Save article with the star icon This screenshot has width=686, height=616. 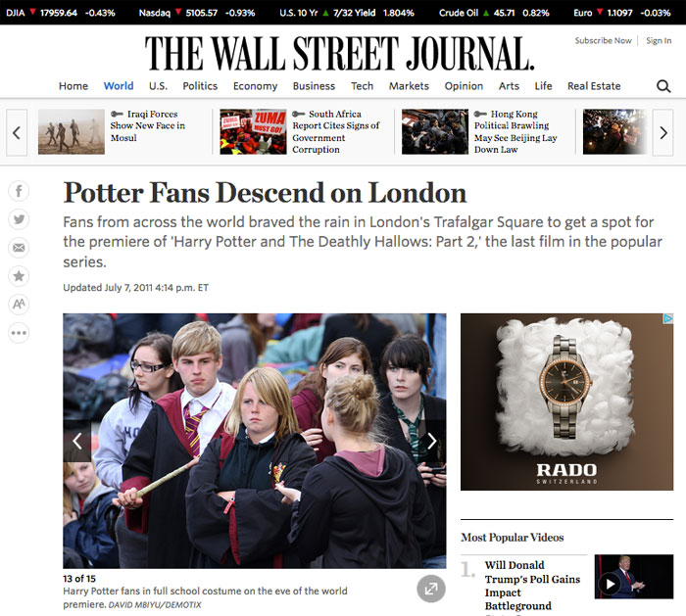pyautogui.click(x=19, y=276)
